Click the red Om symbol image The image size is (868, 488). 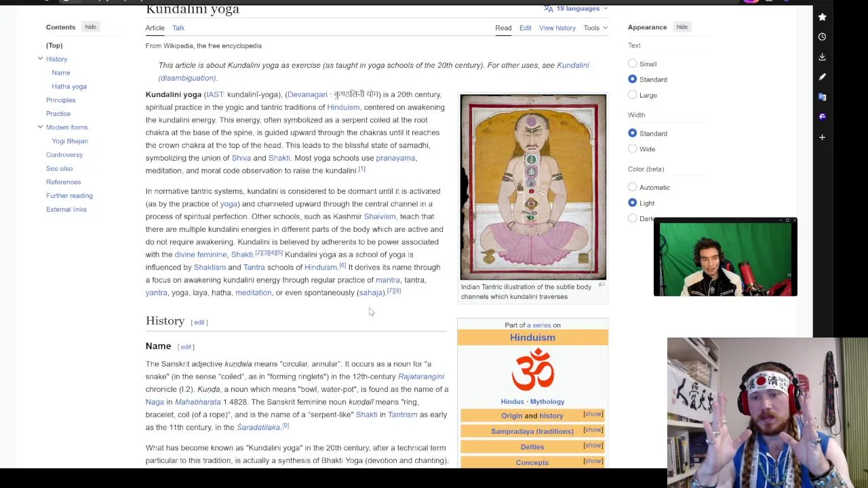click(533, 369)
